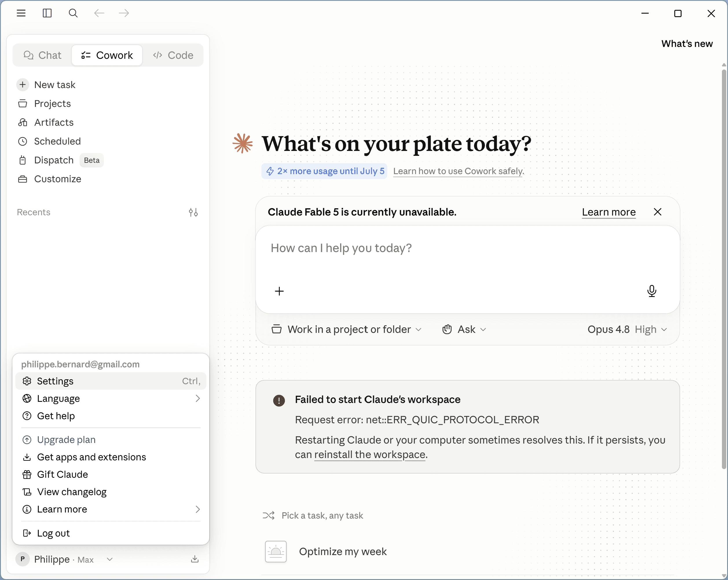Dismiss the Claude Fable 5 unavailable banner
Viewport: 728px width, 580px height.
pos(657,212)
